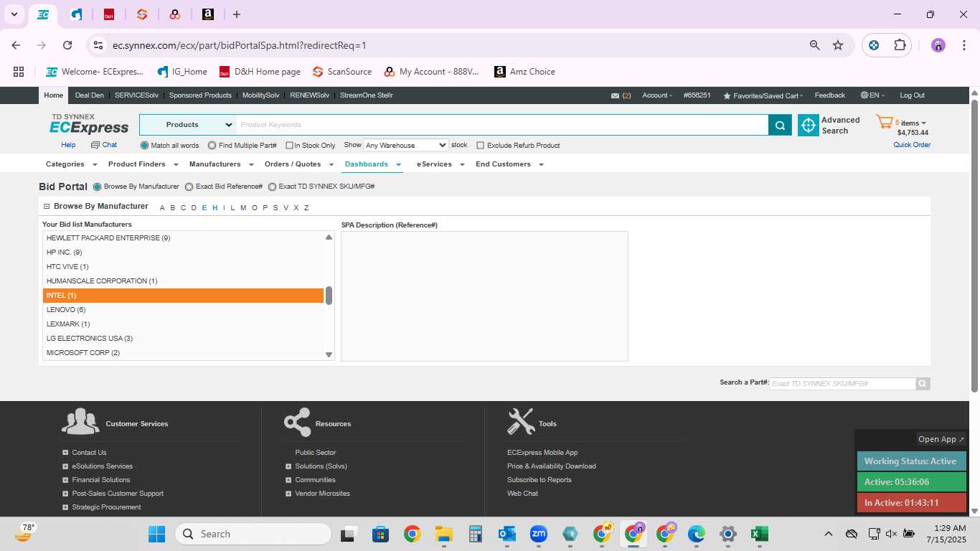This screenshot has width=980, height=551.
Task: Bookmark page with star icon
Action: coord(838,45)
